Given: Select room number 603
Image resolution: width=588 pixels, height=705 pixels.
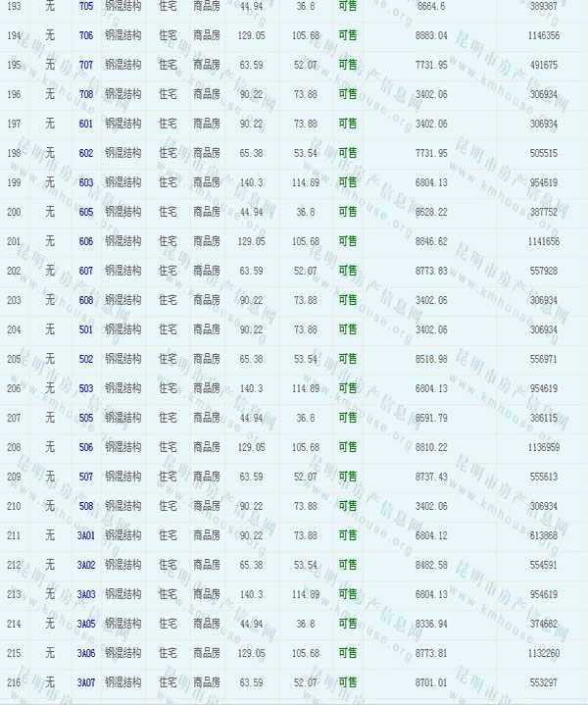Looking at the screenshot, I should point(85,182).
